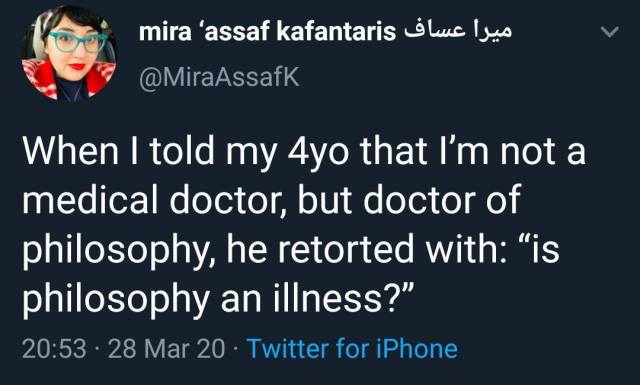Open the tweet options chevron menu
This screenshot has height=385, width=640.
610,32
